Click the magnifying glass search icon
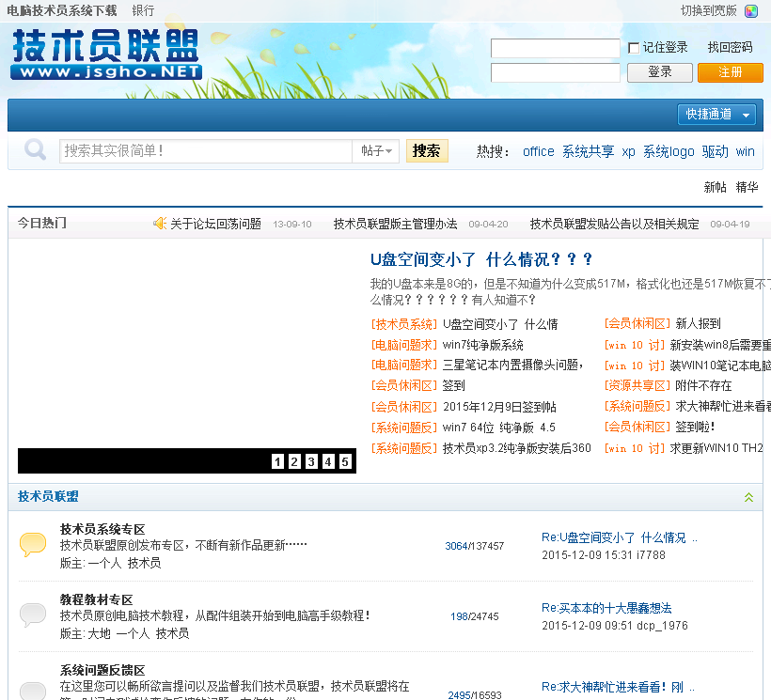The width and height of the screenshot is (771, 700). pos(36,149)
